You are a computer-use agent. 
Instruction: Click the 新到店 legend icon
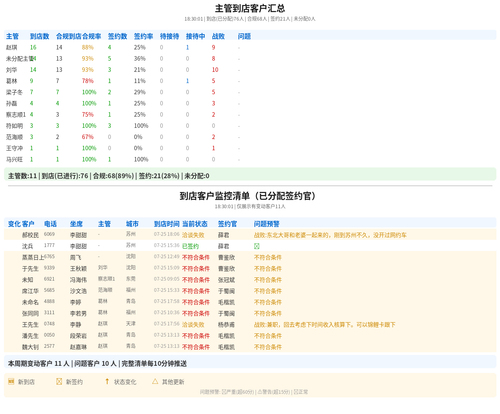click(x=11, y=382)
